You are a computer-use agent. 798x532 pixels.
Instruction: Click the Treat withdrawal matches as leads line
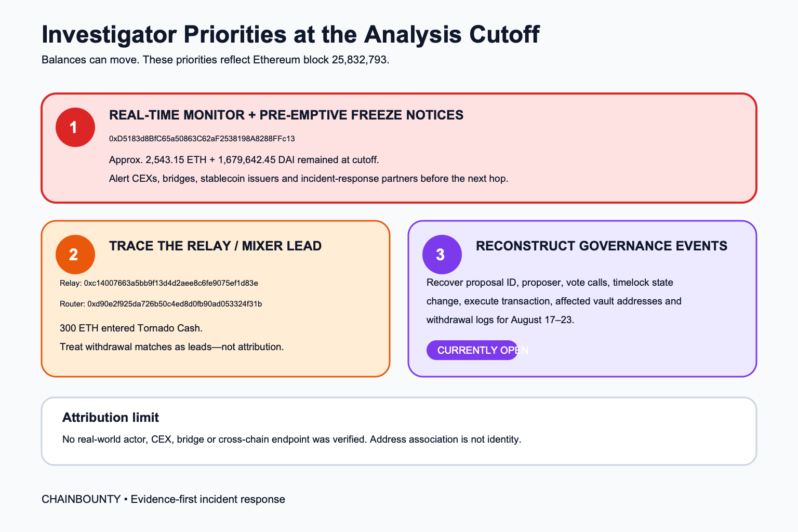click(x=172, y=347)
